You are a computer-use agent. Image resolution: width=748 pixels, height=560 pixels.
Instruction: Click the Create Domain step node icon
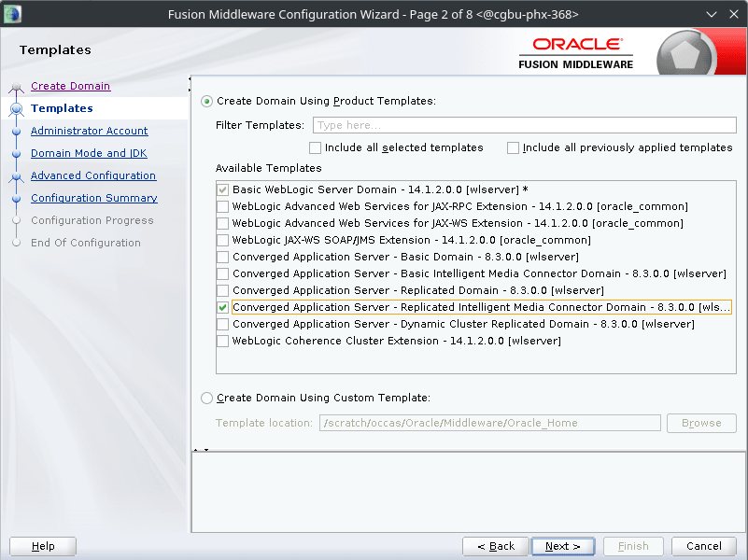[x=17, y=87]
